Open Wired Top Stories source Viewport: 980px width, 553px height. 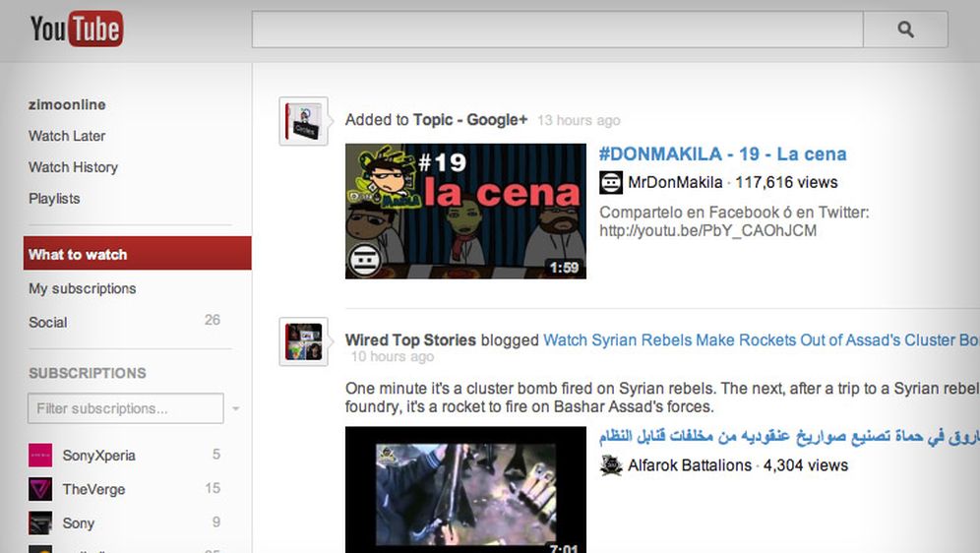[x=410, y=339]
